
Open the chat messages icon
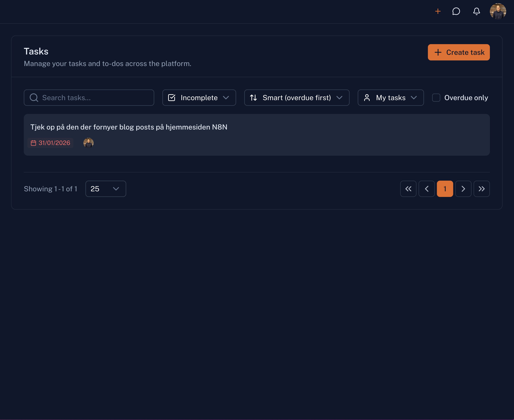point(456,11)
